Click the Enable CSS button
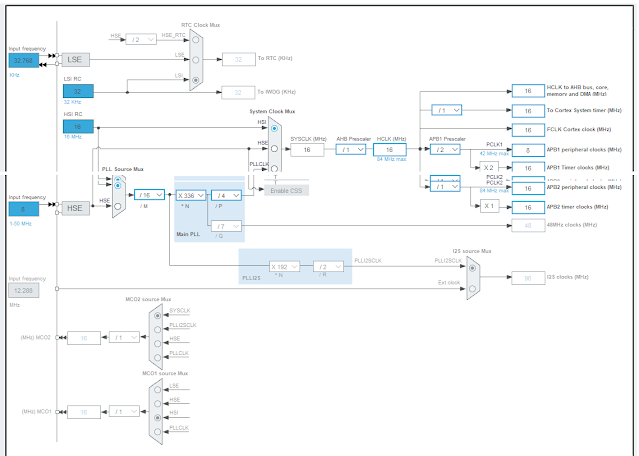 click(286, 190)
